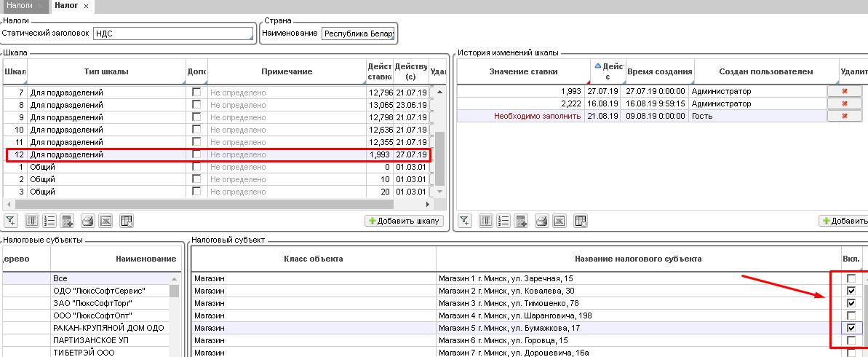Click the Добавить шкалу button
This screenshot has width=868, height=357.
pyautogui.click(x=405, y=221)
